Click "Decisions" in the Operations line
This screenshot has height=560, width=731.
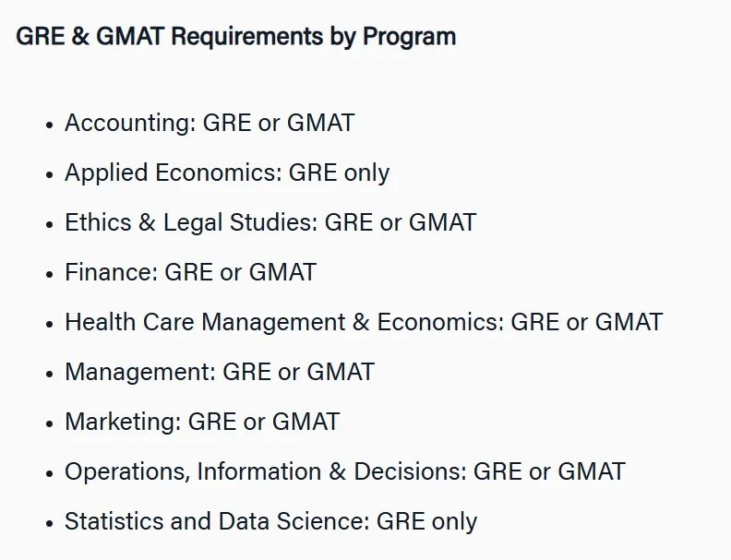(x=410, y=472)
